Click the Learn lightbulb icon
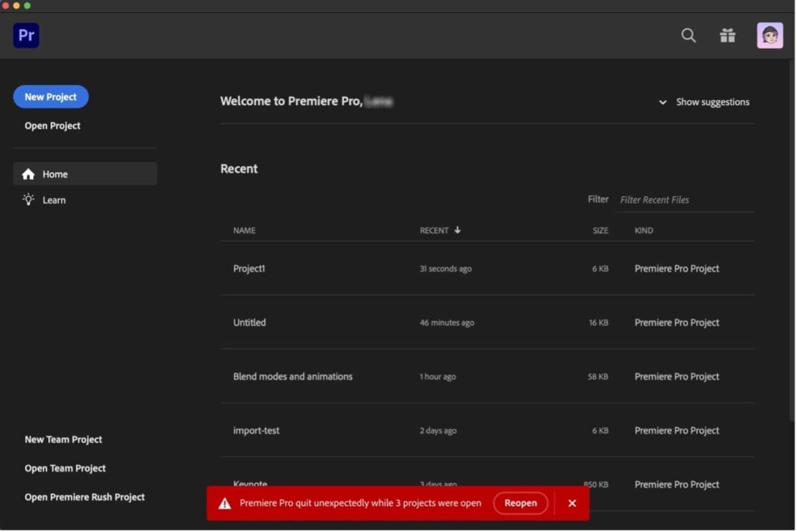The width and height of the screenshot is (797, 532). [28, 199]
